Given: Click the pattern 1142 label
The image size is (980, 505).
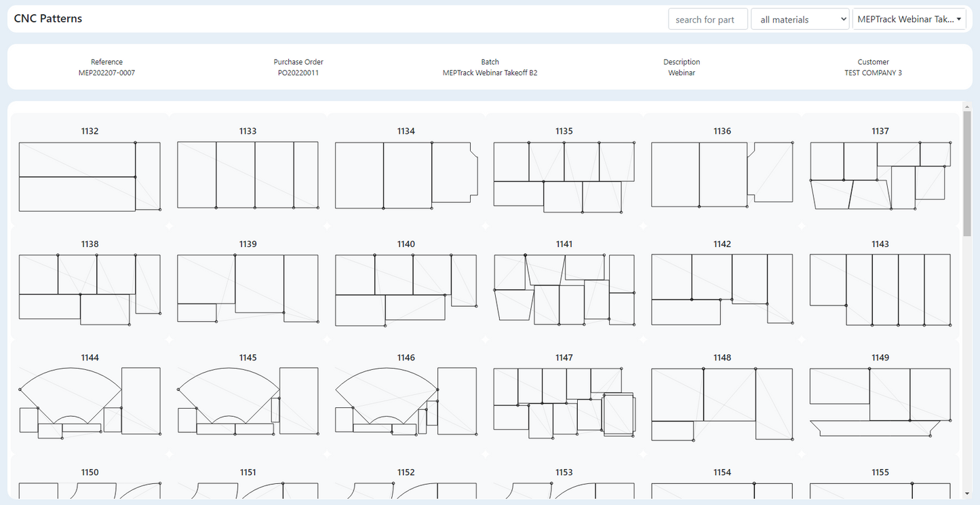Looking at the screenshot, I should (722, 244).
